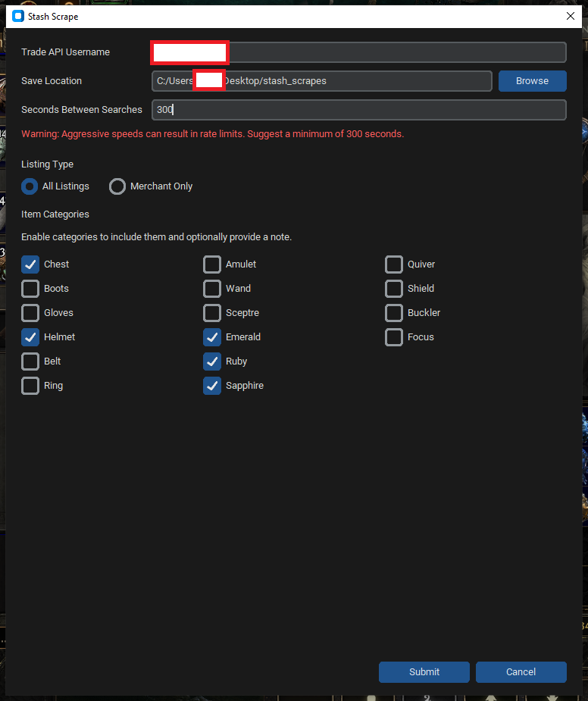Uncheck the Chest category checkbox
588x701 pixels.
[x=30, y=264]
